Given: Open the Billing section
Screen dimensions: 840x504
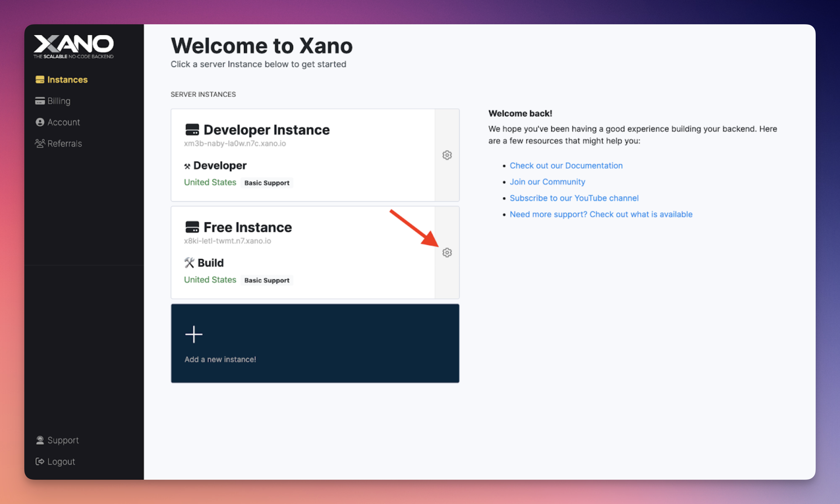Looking at the screenshot, I should [53, 101].
